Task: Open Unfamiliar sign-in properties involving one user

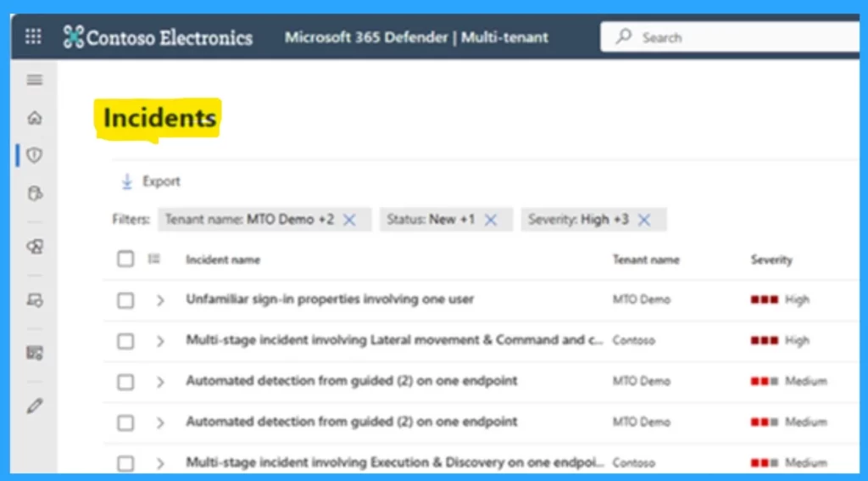Action: point(330,299)
